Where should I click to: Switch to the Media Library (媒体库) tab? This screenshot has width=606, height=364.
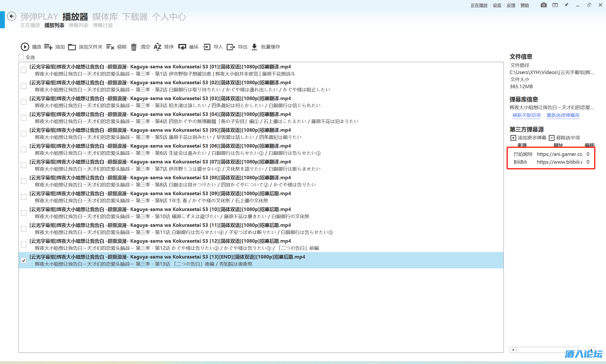(105, 17)
